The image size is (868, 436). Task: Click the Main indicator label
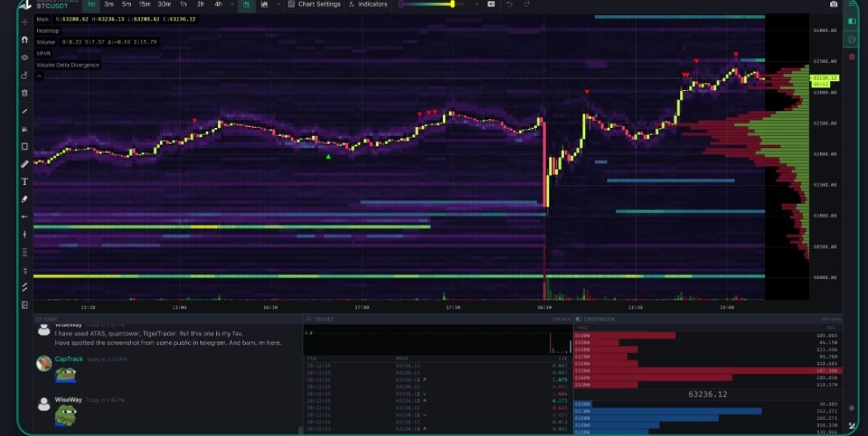42,19
